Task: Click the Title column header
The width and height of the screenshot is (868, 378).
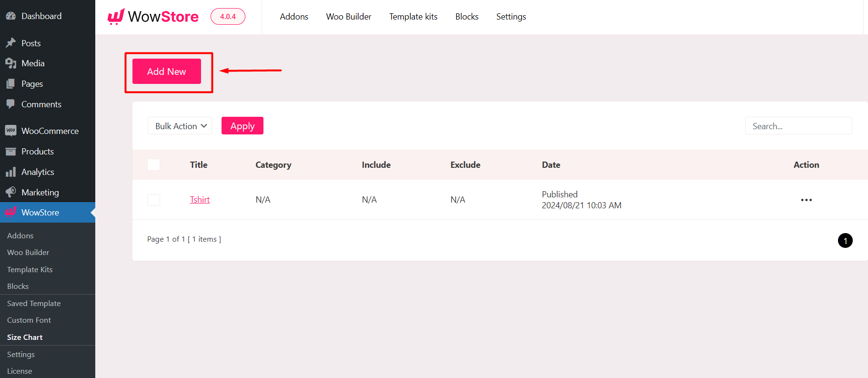Action: [199, 165]
